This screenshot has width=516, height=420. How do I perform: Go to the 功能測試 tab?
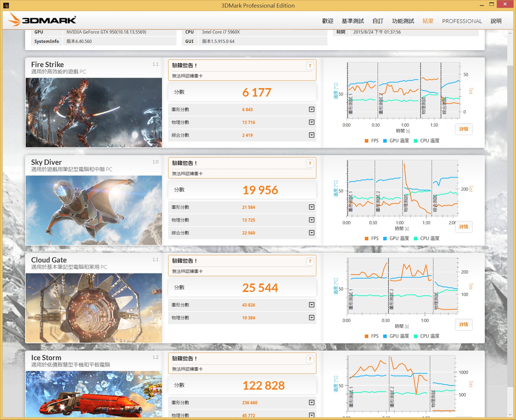click(403, 21)
